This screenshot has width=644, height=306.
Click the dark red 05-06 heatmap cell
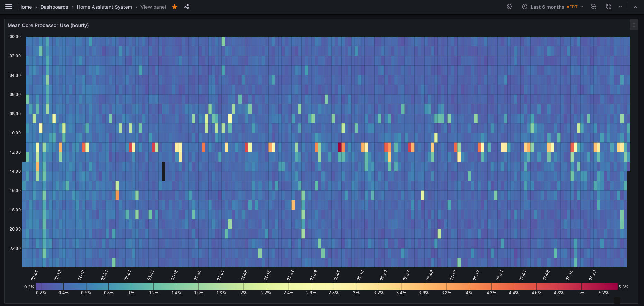(x=340, y=147)
